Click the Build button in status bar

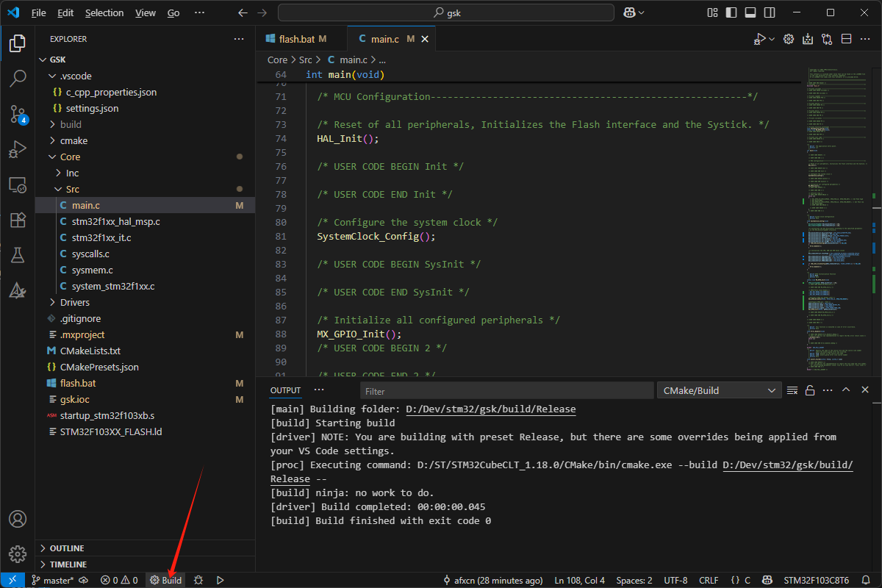pyautogui.click(x=166, y=580)
